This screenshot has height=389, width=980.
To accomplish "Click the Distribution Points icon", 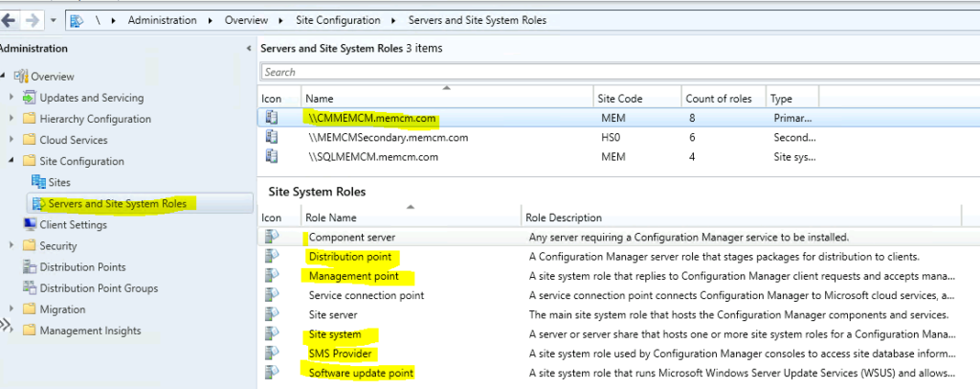I will 30,267.
